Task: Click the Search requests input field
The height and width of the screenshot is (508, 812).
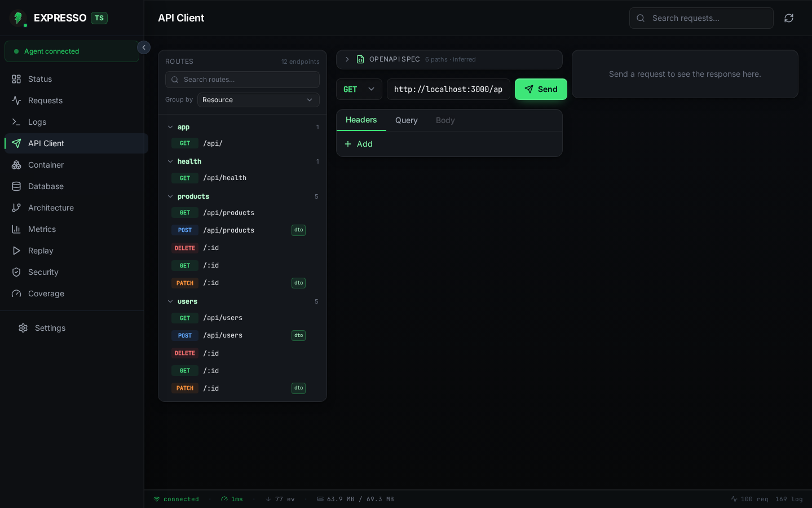Action: [701, 18]
